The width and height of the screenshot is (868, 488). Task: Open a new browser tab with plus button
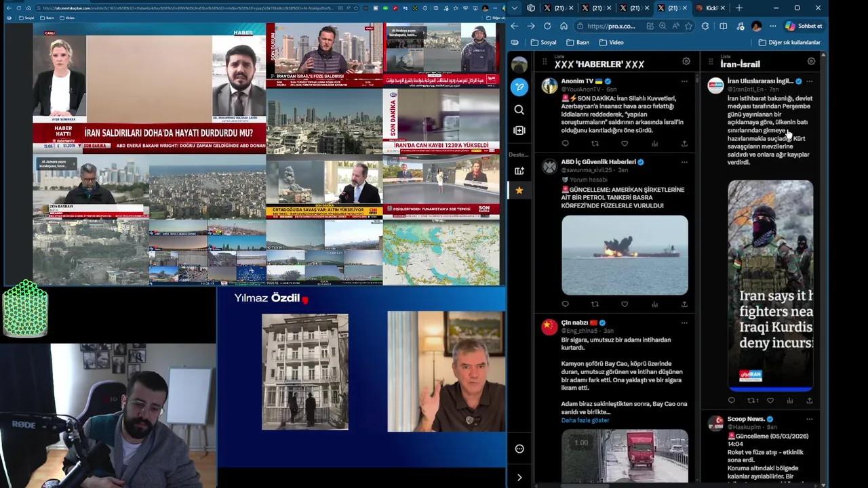tap(739, 8)
